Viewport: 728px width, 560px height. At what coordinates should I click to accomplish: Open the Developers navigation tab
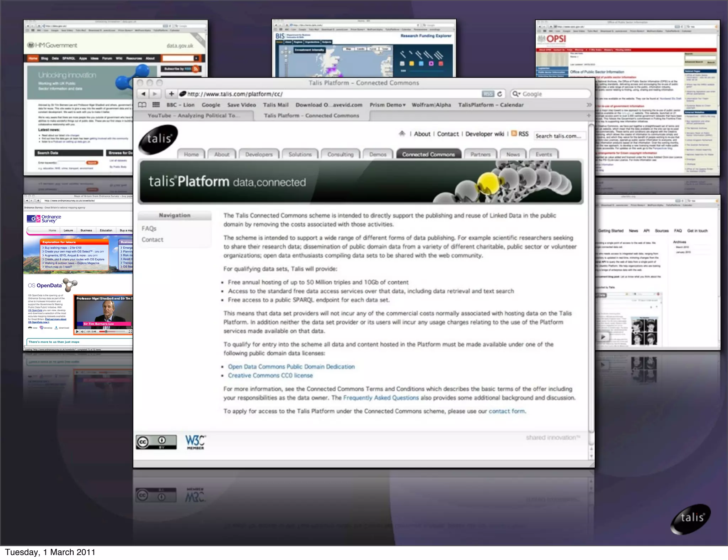tap(259, 154)
